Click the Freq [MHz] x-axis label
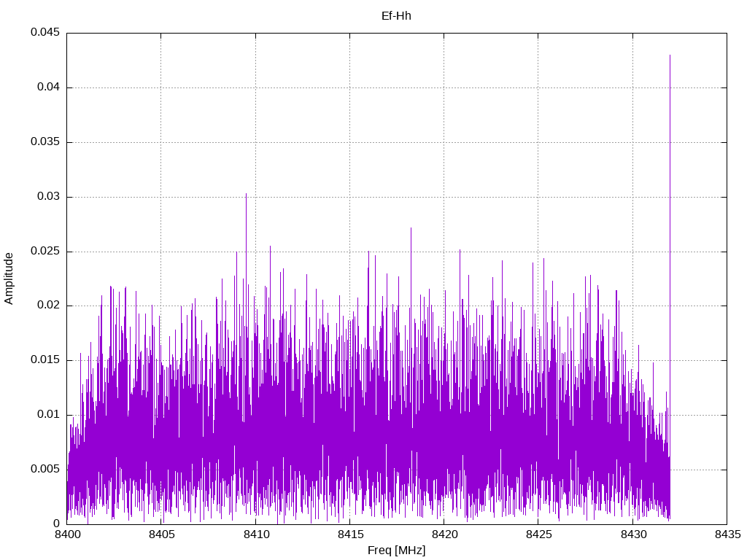This screenshot has width=747, height=560. tap(396, 551)
